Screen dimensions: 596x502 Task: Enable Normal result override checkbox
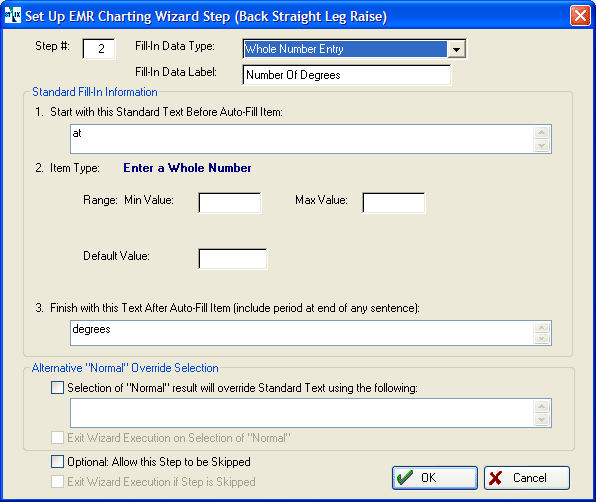57,388
